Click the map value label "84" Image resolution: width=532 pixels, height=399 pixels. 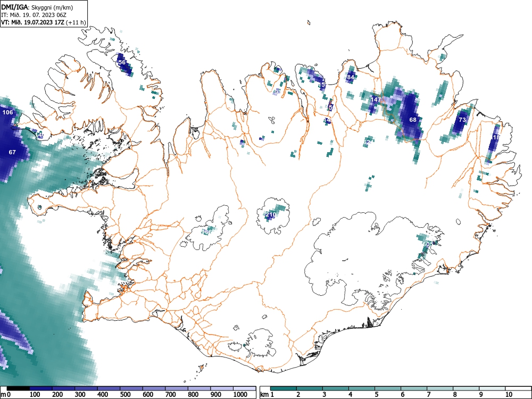[x=351, y=77]
